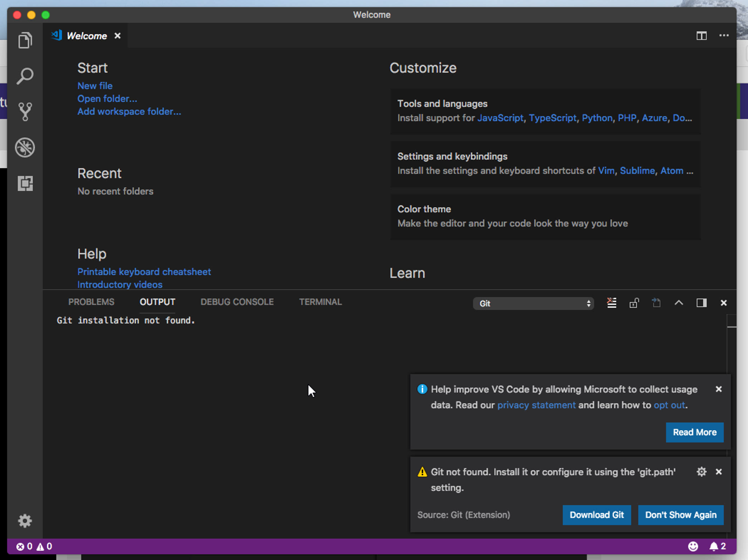Open the Color theme card

(545, 217)
